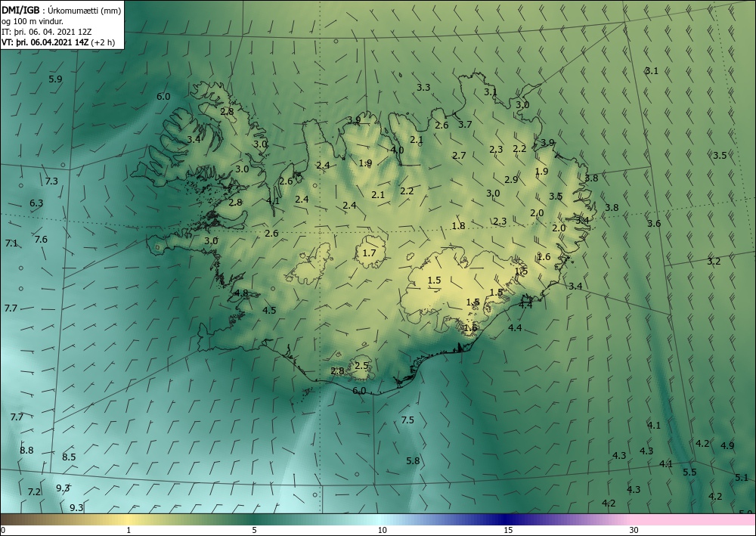Pick the dark navy segment of the color bar

tap(507, 519)
